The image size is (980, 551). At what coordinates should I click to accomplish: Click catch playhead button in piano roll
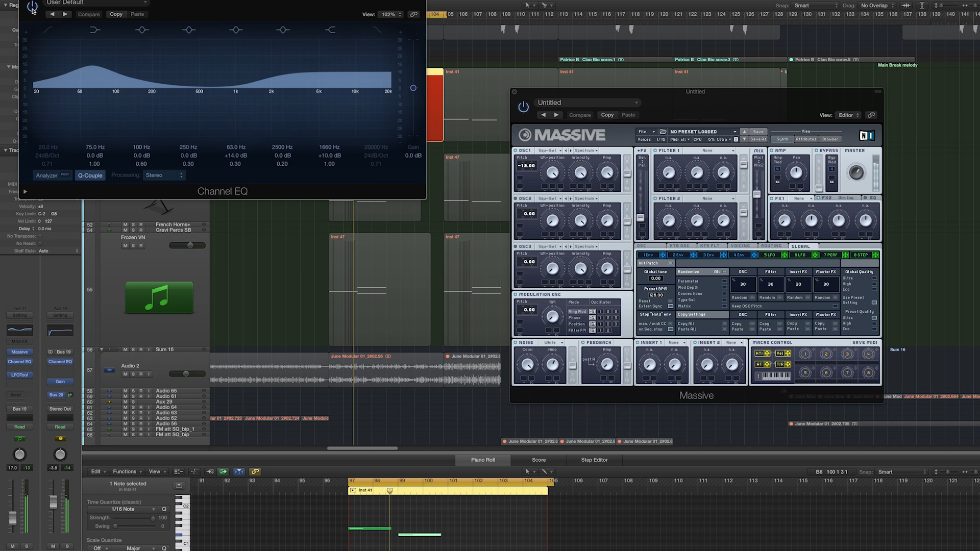[239, 472]
